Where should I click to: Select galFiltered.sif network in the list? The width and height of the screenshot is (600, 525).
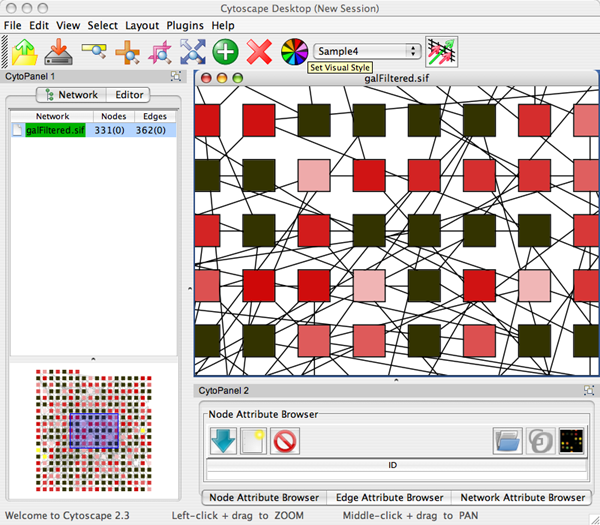57,130
